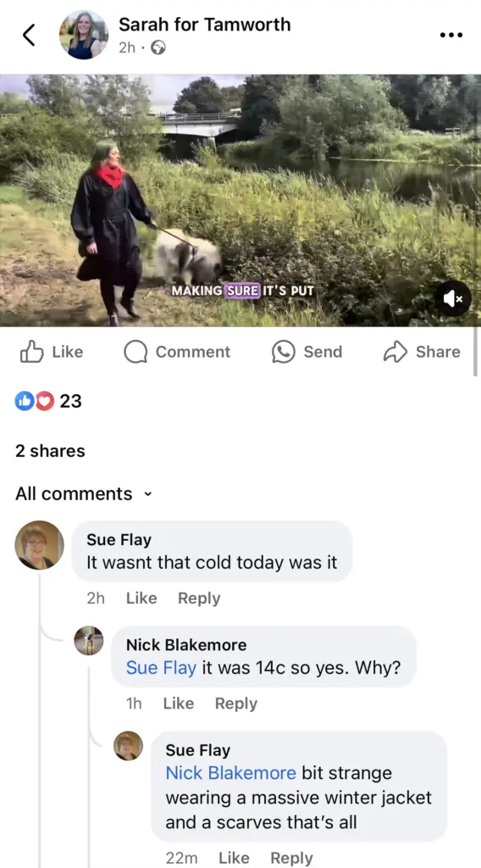Tap the Comment speech bubble icon
The width and height of the screenshot is (481, 868).
(x=135, y=352)
